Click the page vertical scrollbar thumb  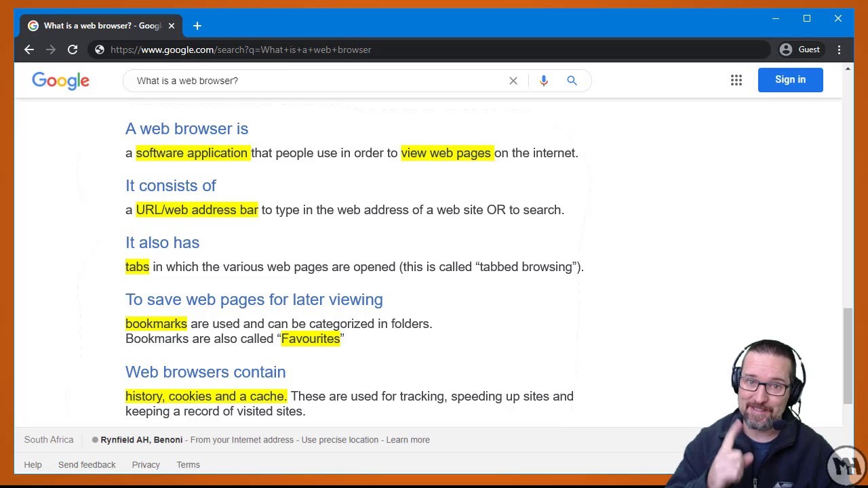tap(848, 356)
